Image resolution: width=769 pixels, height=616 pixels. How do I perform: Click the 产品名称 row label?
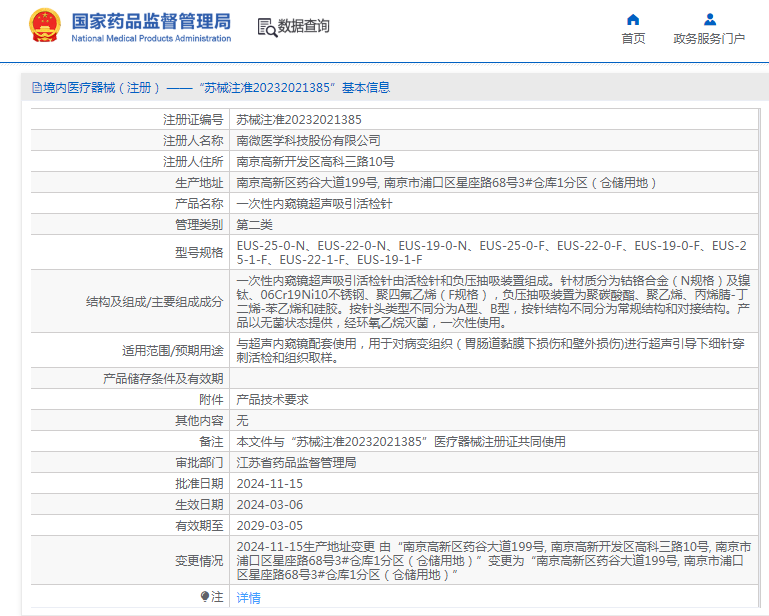coord(199,204)
